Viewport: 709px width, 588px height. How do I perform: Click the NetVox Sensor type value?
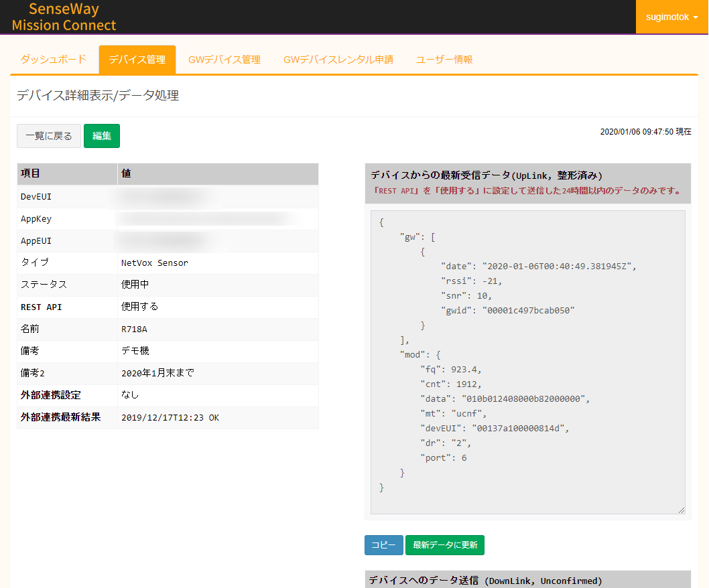tap(155, 263)
